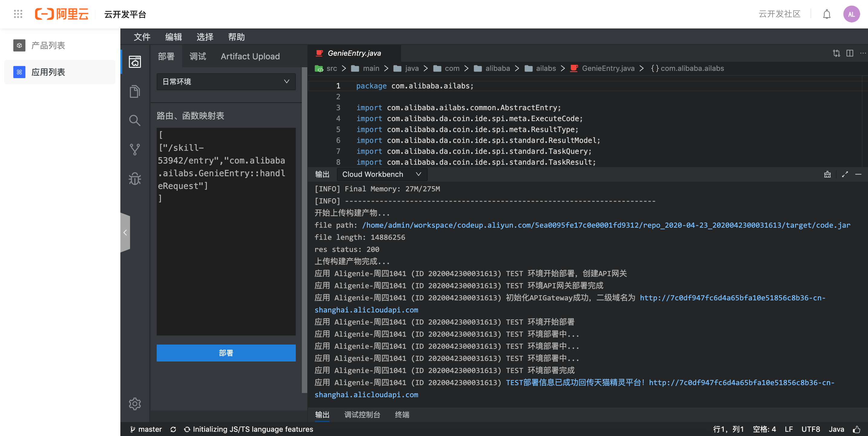This screenshot has width=868, height=436.
Task: Open the settings gear icon
Action: pos(135,404)
